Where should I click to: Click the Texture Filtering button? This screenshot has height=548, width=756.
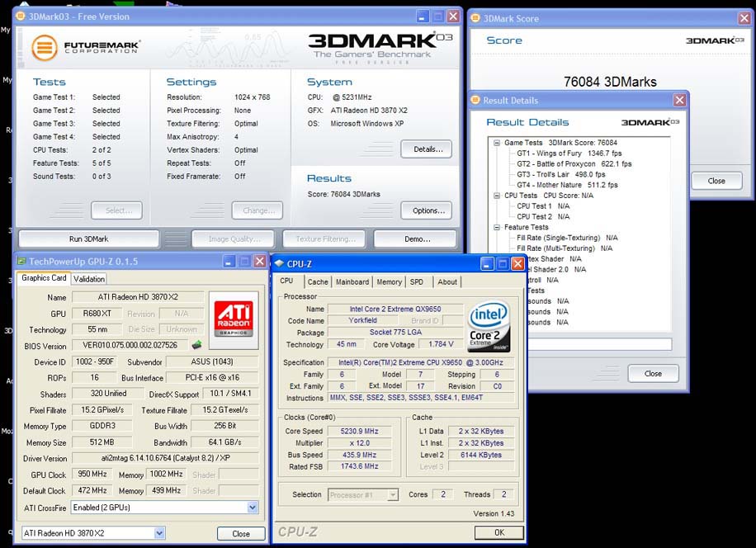(324, 239)
